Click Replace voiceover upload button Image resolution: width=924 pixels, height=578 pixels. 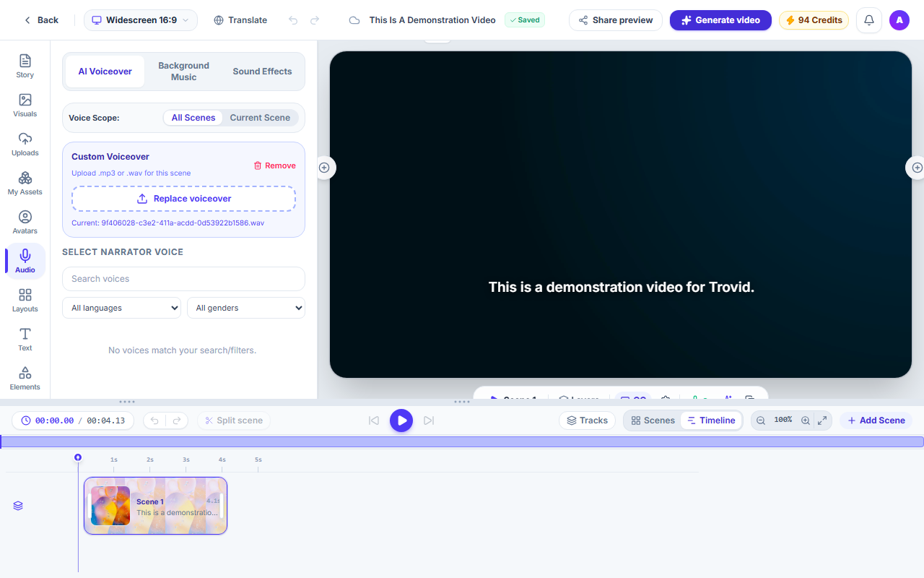tap(183, 199)
